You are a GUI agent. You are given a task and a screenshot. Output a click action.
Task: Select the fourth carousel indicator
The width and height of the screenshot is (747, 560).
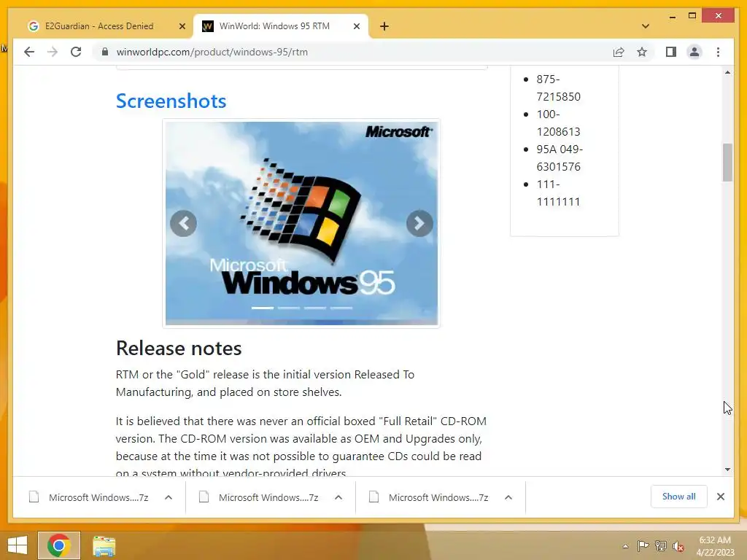(x=341, y=308)
